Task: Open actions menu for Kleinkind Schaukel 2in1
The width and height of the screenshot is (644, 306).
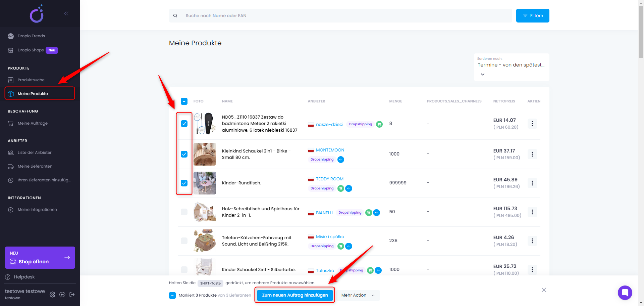Action: click(532, 154)
